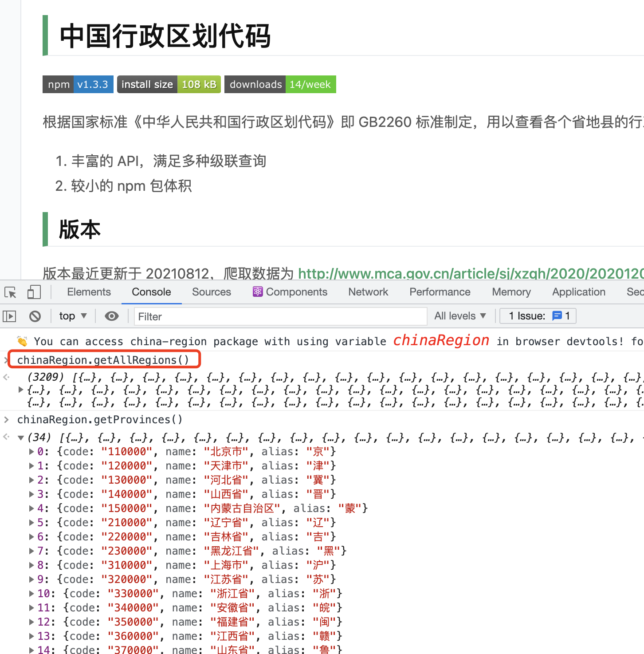Image resolution: width=644 pixels, height=654 pixels.
Task: Collapse the (34) provinces array
Action: pyautogui.click(x=21, y=437)
